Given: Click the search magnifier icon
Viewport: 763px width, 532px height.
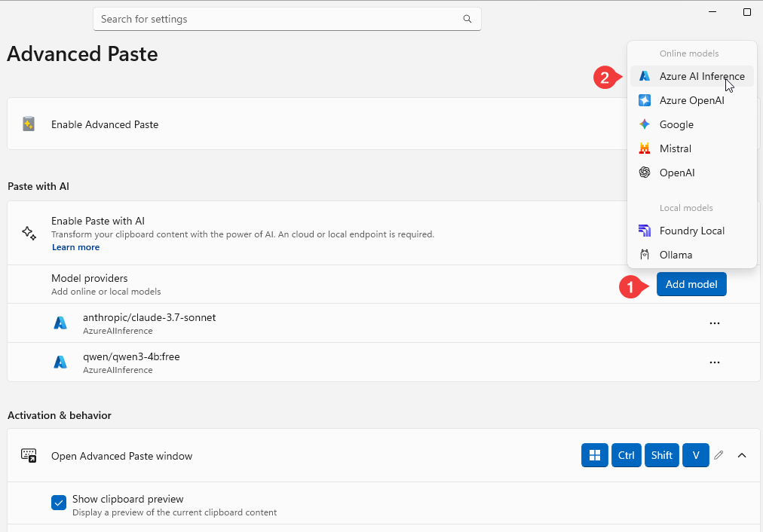Looking at the screenshot, I should click(467, 19).
